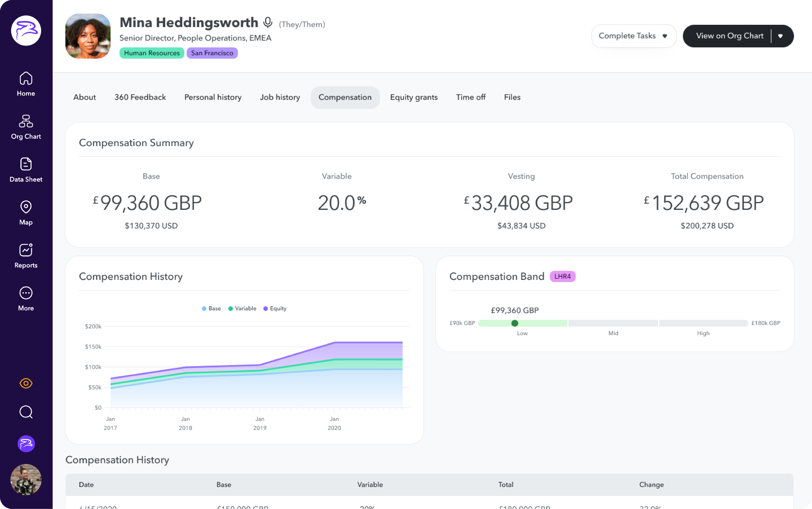This screenshot has width=812, height=509.
Task: Open the Personal history tab
Action: [x=213, y=97]
